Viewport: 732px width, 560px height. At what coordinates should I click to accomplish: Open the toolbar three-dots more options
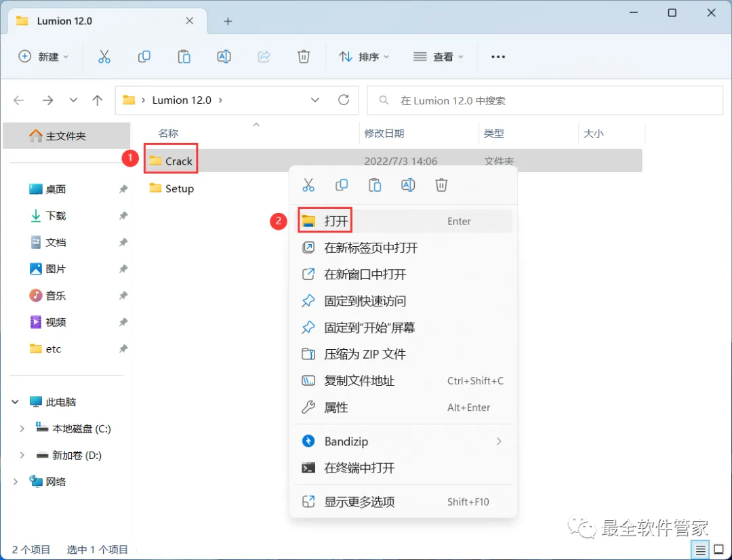[498, 57]
